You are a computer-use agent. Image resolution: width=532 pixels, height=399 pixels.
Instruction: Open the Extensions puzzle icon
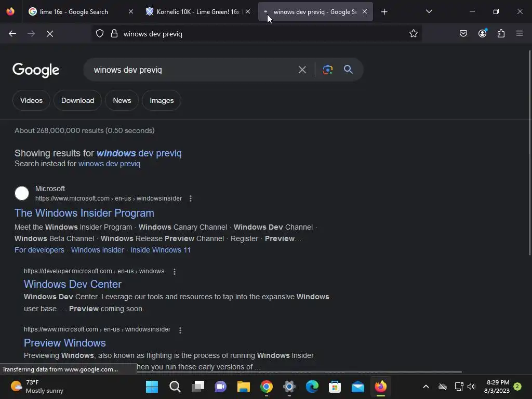click(x=501, y=34)
